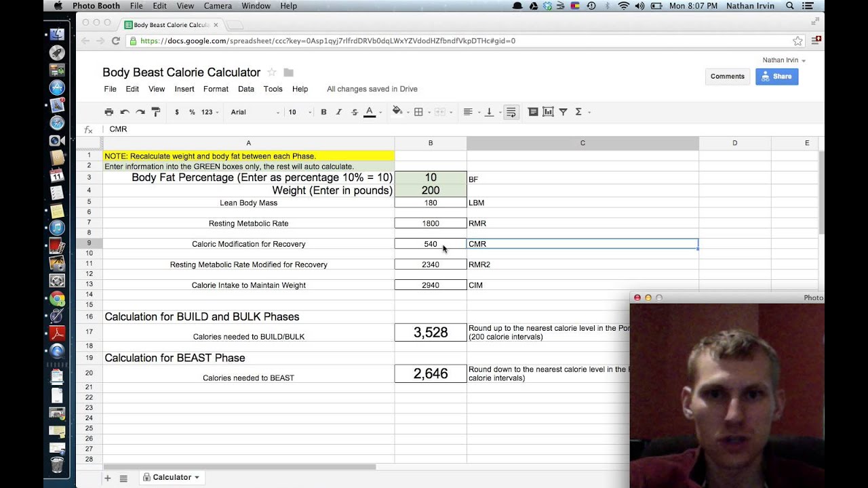
Task: Star the Body Beast Calorie Calculator document
Action: 272,73
